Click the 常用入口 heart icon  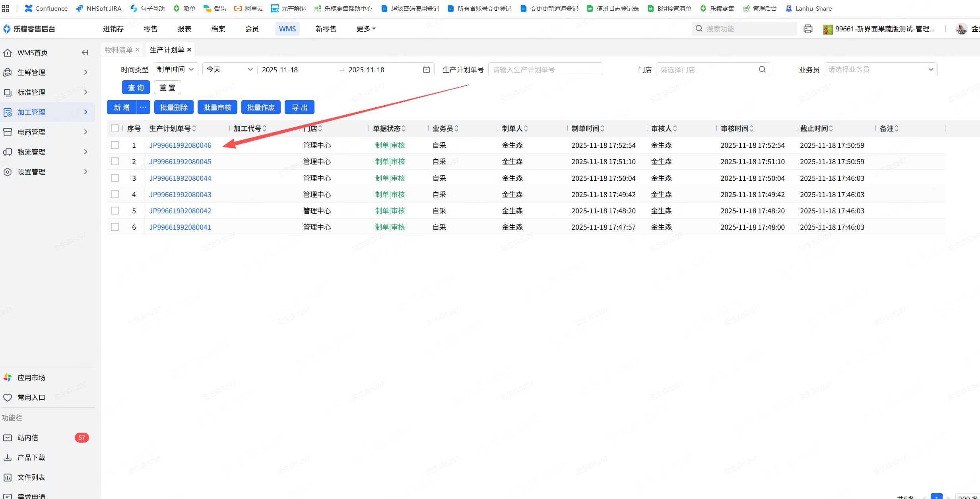[8, 397]
